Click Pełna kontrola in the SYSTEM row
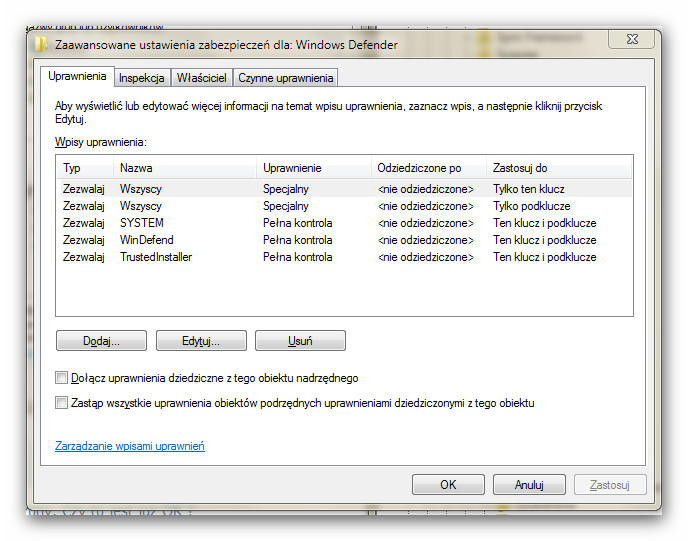The image size is (688, 541). (x=297, y=223)
